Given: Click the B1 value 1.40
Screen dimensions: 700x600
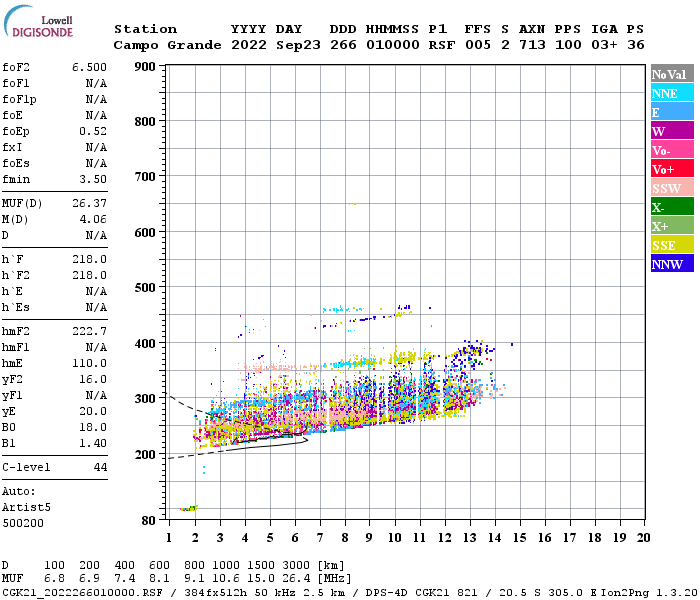Looking at the screenshot, I should pos(93,444).
